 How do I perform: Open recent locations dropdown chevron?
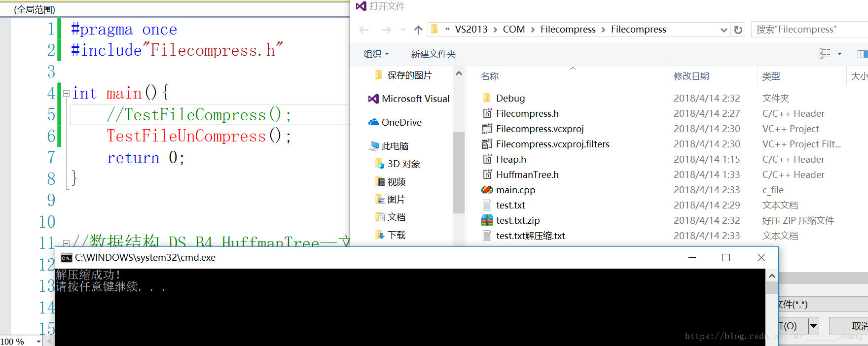pos(403,30)
